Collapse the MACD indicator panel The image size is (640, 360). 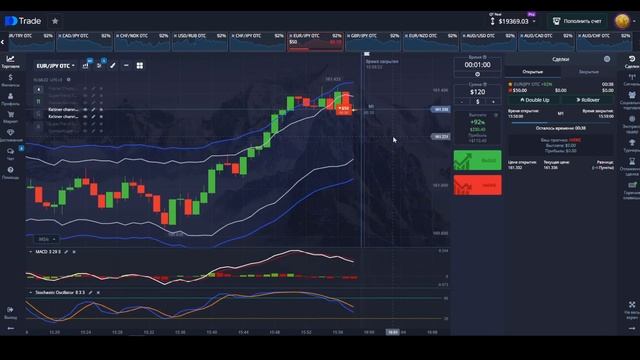click(30, 252)
